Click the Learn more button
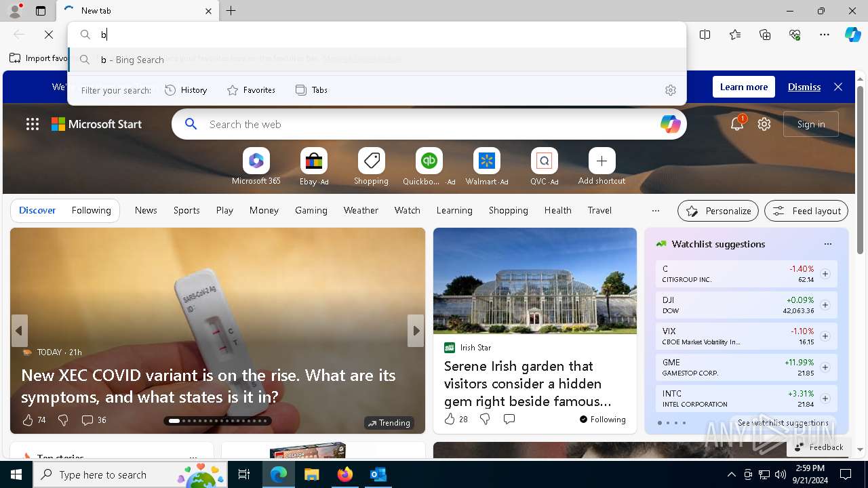The image size is (868, 488). click(744, 87)
